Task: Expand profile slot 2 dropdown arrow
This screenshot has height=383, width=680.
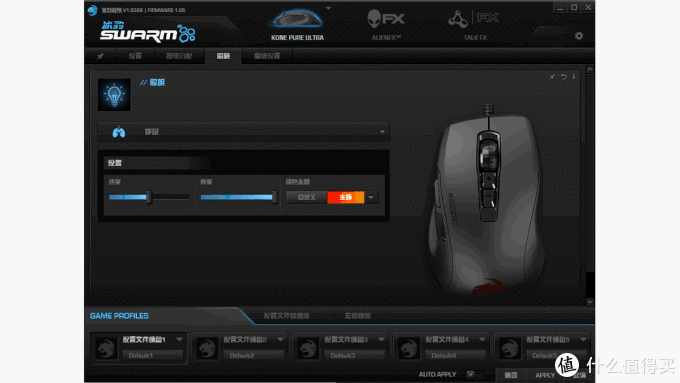Action: tap(281, 339)
